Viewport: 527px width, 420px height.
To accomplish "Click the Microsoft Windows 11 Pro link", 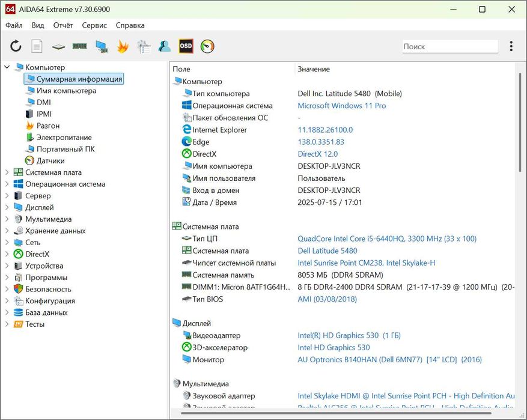I will tap(342, 106).
